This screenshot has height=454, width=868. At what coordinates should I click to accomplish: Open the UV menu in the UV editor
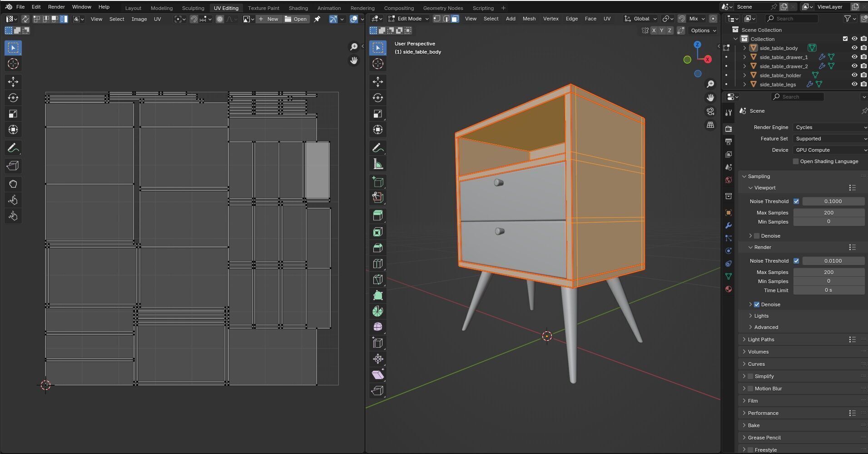click(157, 19)
